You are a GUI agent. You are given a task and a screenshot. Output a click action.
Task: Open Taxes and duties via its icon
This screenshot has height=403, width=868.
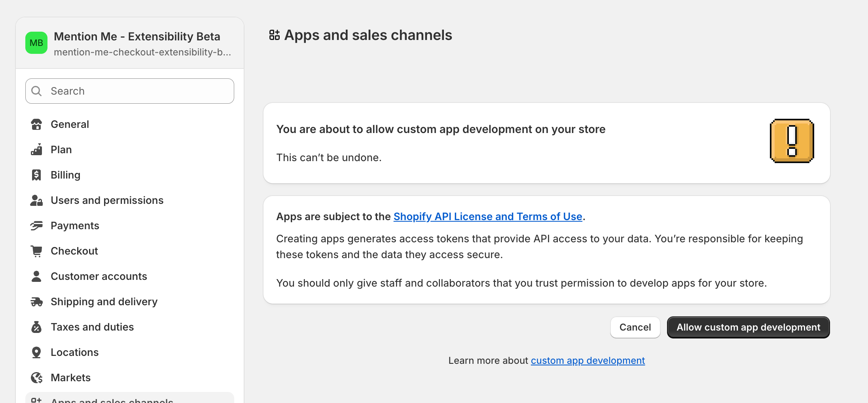point(36,327)
